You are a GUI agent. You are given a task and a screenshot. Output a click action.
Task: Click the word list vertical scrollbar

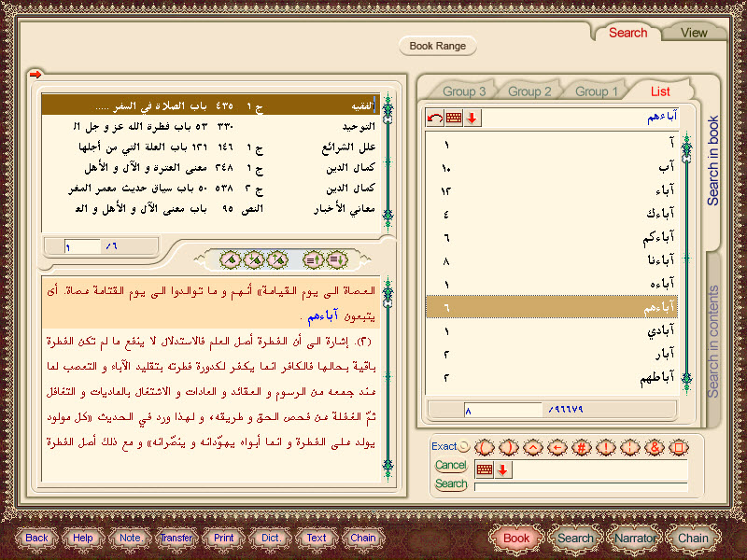click(686, 261)
